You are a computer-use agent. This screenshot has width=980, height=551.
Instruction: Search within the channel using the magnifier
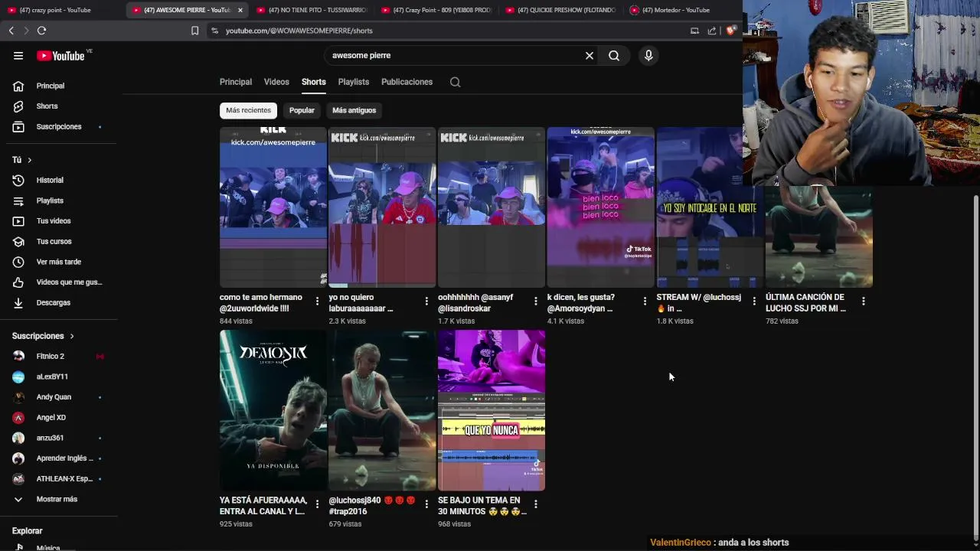[456, 82]
